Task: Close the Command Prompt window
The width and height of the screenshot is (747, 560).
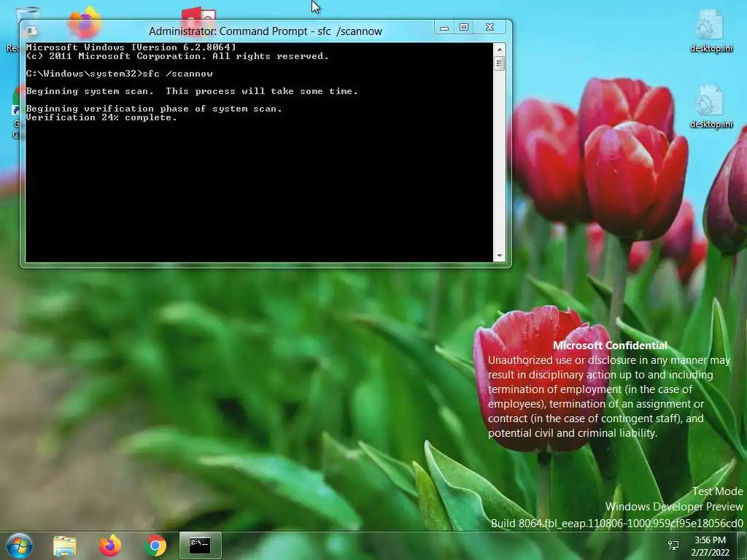Action: pyautogui.click(x=489, y=28)
